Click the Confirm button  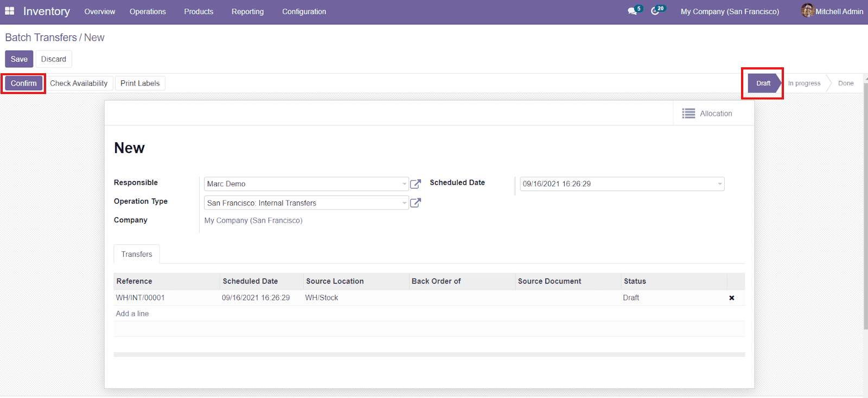(23, 83)
